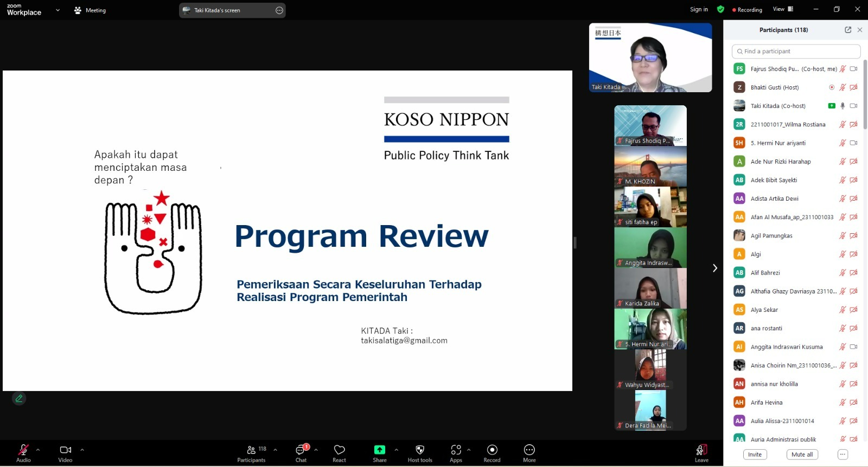The width and height of the screenshot is (868, 467).
Task: Click microphone icon for Bhakti Gusti (Host)
Action: point(843,87)
